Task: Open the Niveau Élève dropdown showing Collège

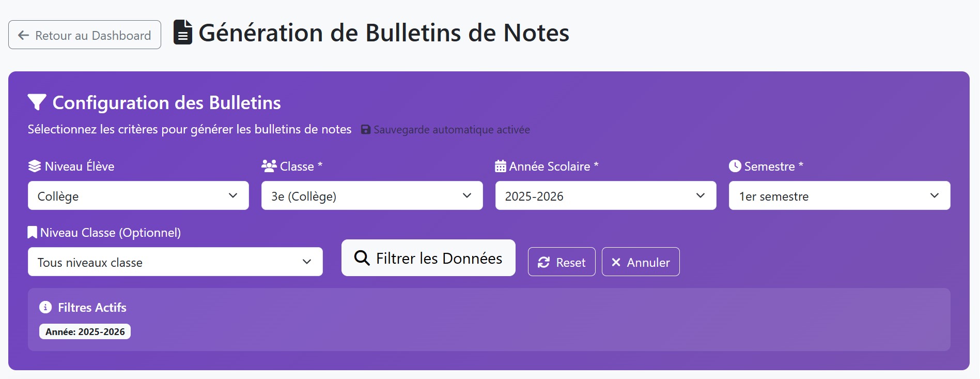Action: pos(138,195)
